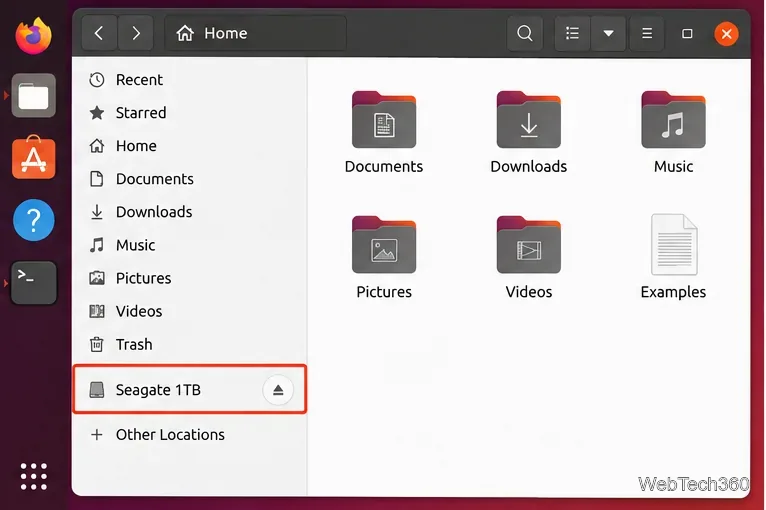Select Downloads in the sidebar
766x510 pixels.
[x=190, y=212]
